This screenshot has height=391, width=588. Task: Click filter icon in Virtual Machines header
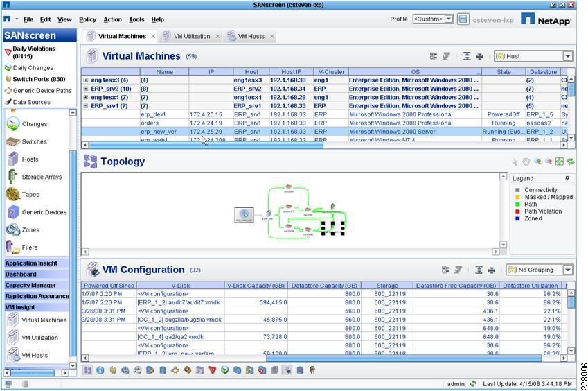coord(446,56)
